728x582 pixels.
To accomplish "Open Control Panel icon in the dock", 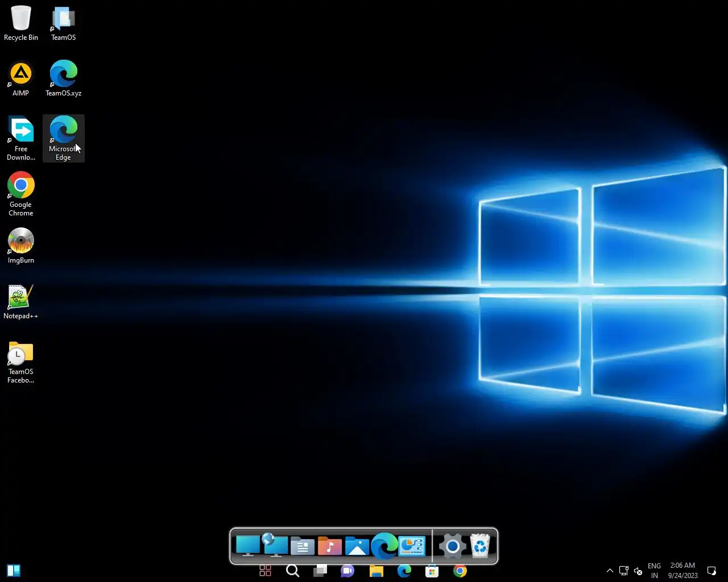I will tap(412, 546).
